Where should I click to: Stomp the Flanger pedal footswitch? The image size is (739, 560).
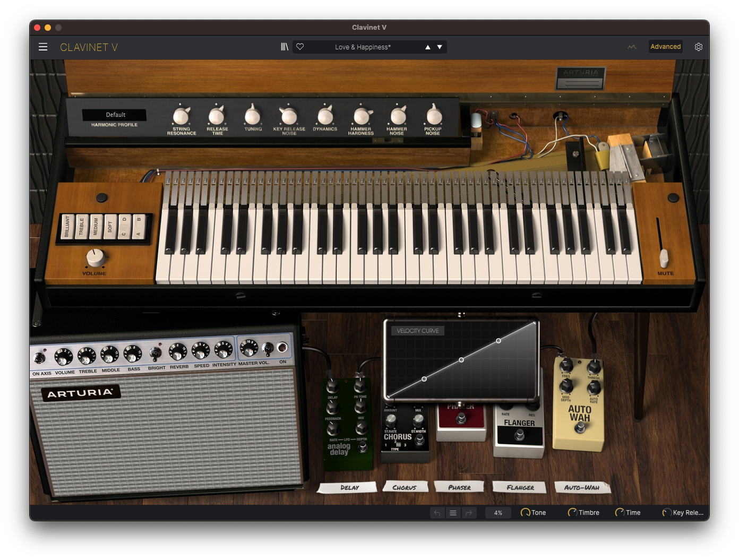point(520,435)
